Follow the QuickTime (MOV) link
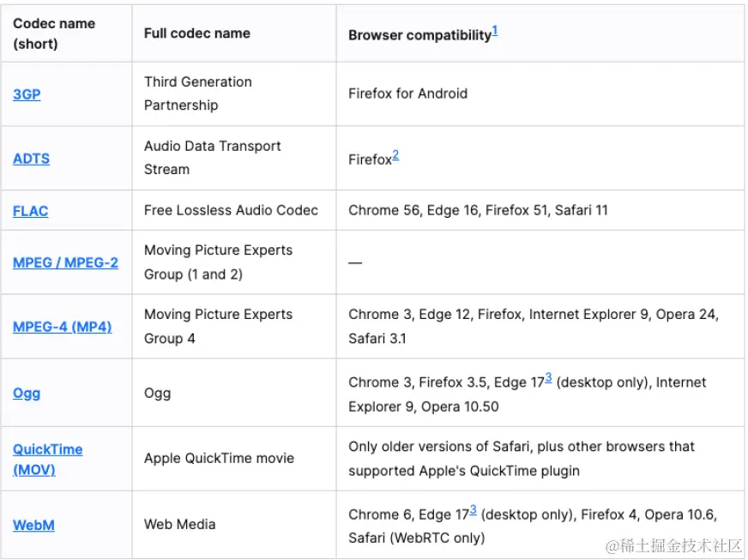The width and height of the screenshot is (748, 560). click(x=47, y=459)
